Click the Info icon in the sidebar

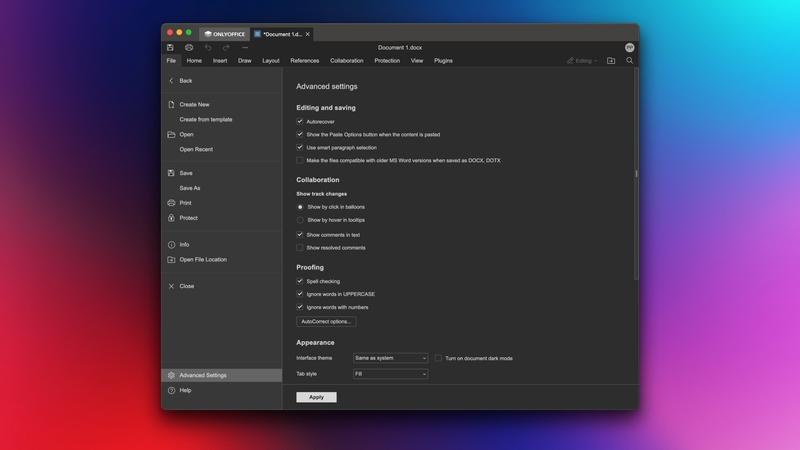pos(172,244)
